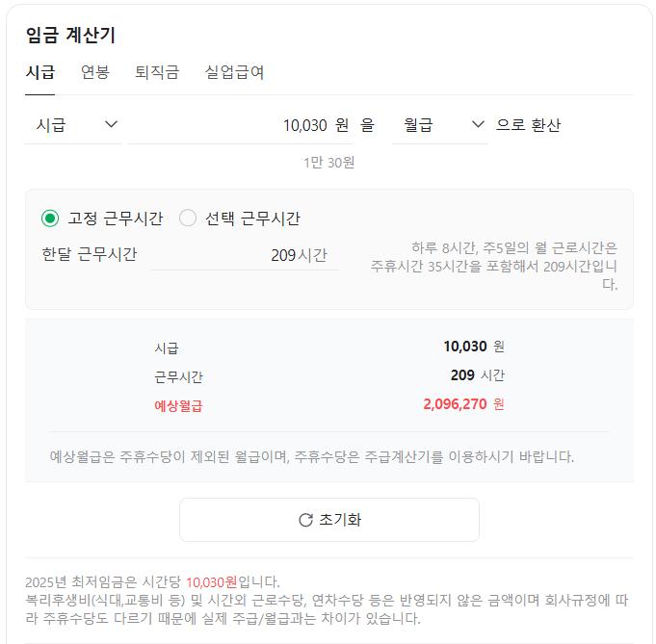Click the red 10,030원 minimum wage text

(211, 581)
